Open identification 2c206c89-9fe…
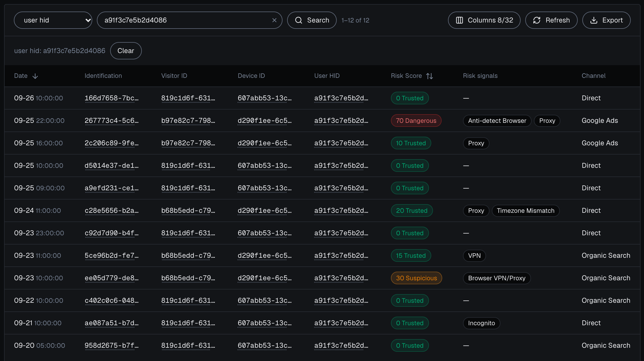 click(x=112, y=143)
